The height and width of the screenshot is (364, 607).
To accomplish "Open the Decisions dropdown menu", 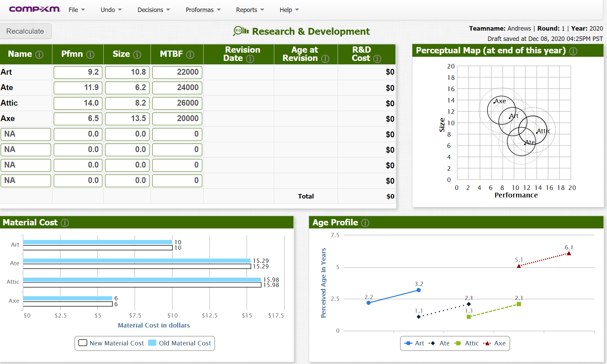I will [154, 10].
